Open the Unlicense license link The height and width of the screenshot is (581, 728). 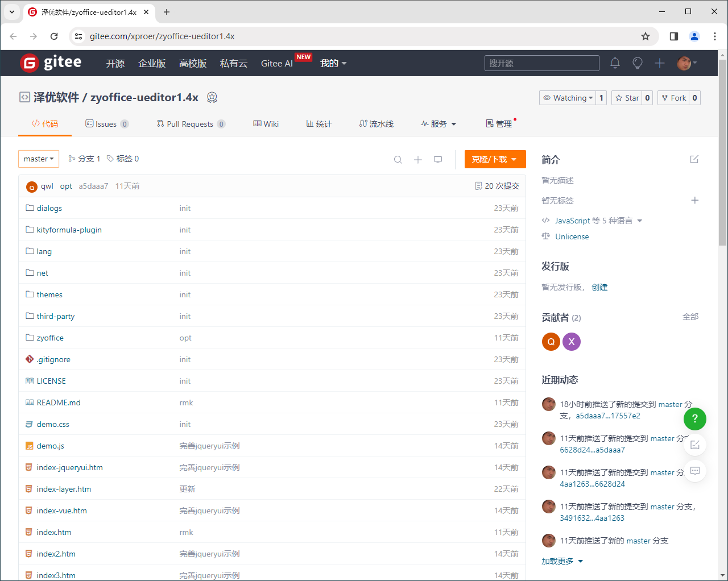pos(572,236)
